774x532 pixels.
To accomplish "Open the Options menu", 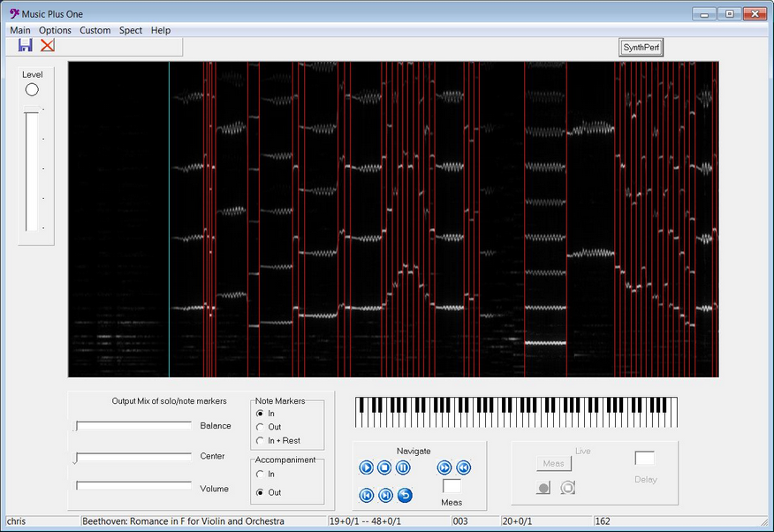I will (x=55, y=30).
